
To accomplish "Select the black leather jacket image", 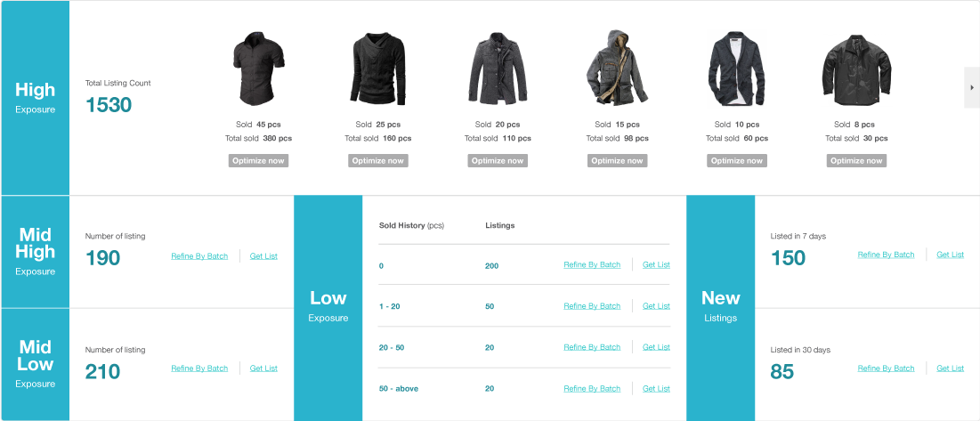I will (x=856, y=69).
